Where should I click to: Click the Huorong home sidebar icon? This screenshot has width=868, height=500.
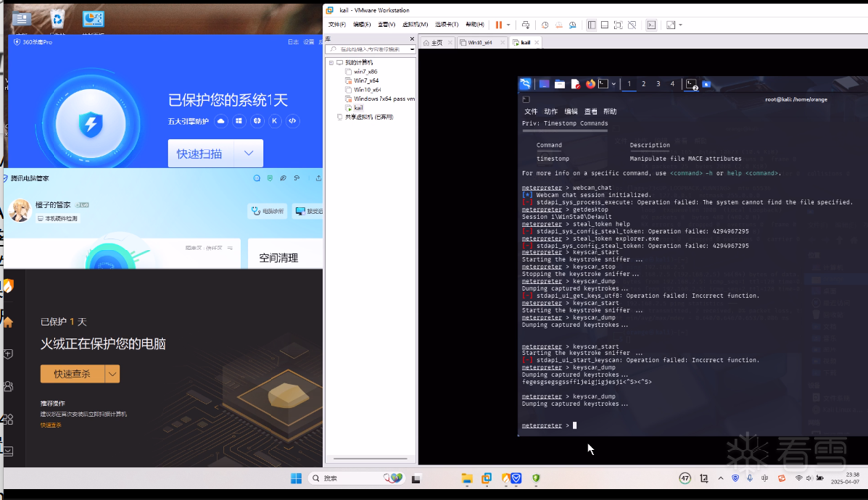8,322
